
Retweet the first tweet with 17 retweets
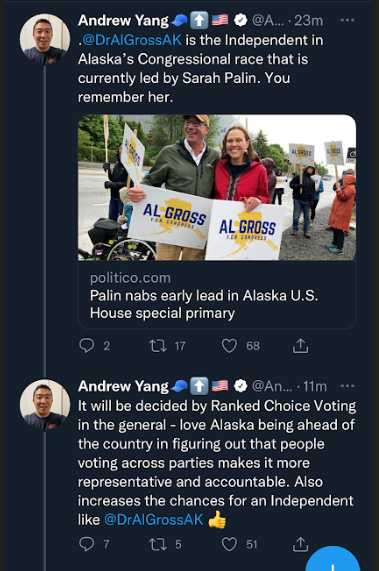[x=158, y=345]
